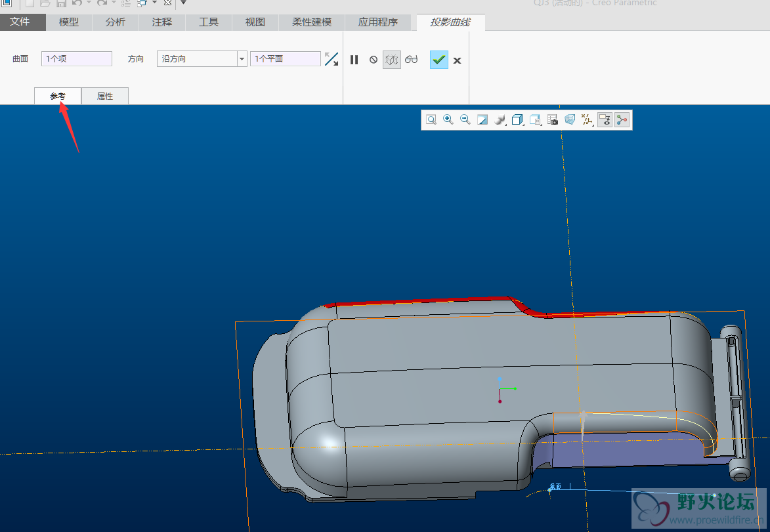Switch to the 模型 ribbon tab
770x532 pixels.
(x=69, y=22)
